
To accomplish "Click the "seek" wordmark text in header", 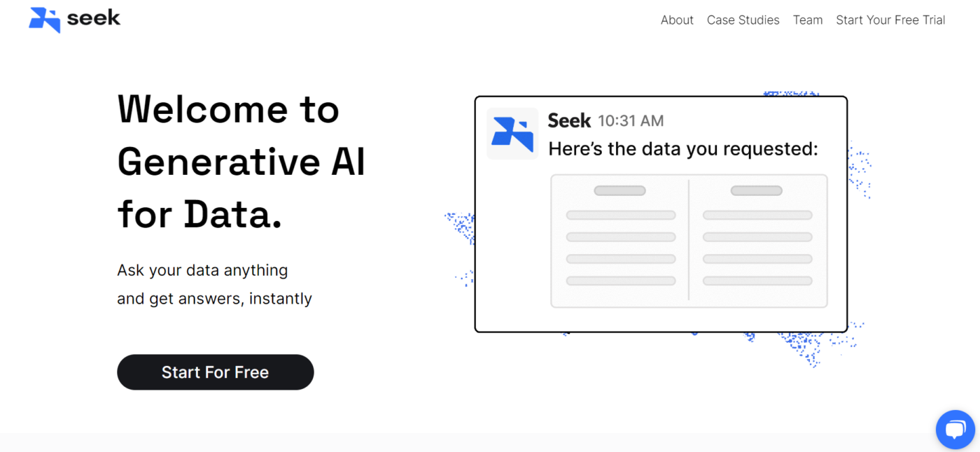I will click(94, 17).
